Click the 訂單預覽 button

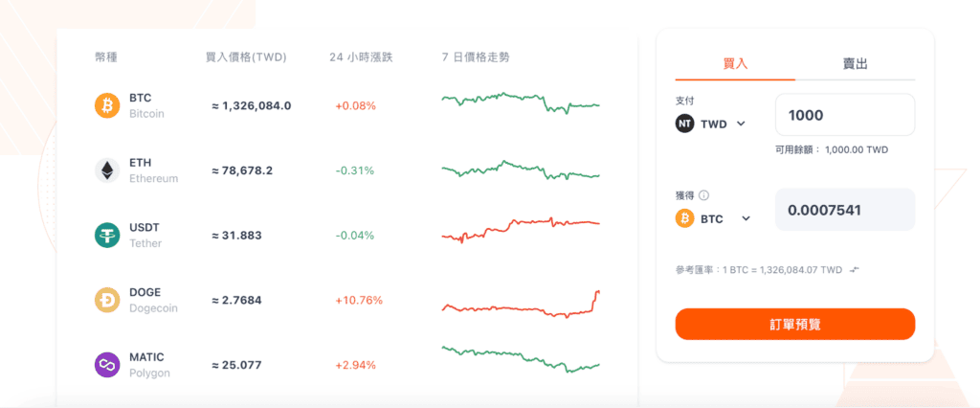click(x=795, y=324)
